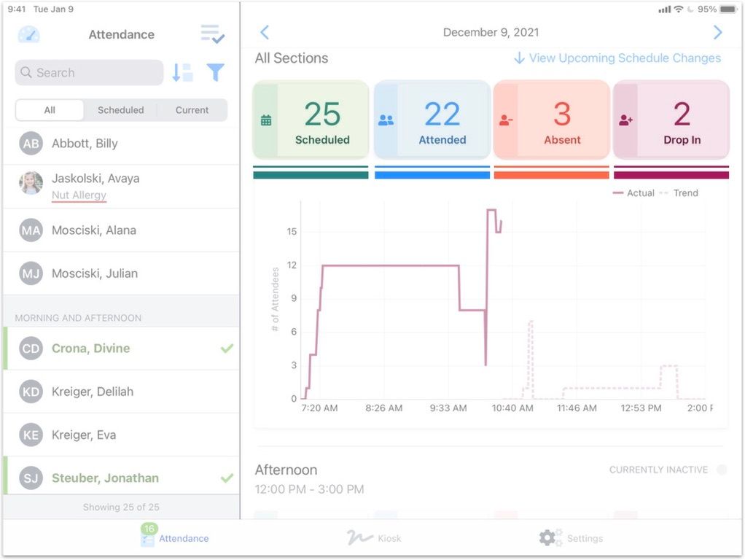Click the 12:00 PM - 3:00 PM time range
This screenshot has width=745, height=560.
(x=309, y=489)
